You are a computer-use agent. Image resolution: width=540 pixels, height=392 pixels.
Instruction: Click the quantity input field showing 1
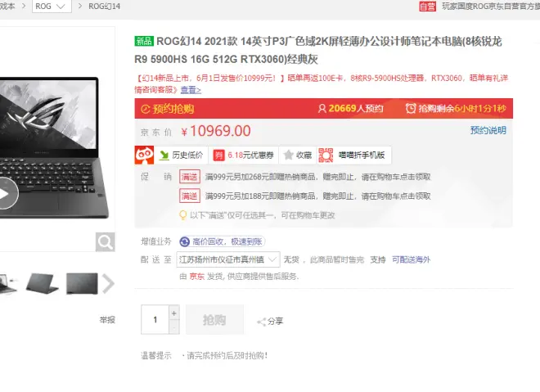155,320
